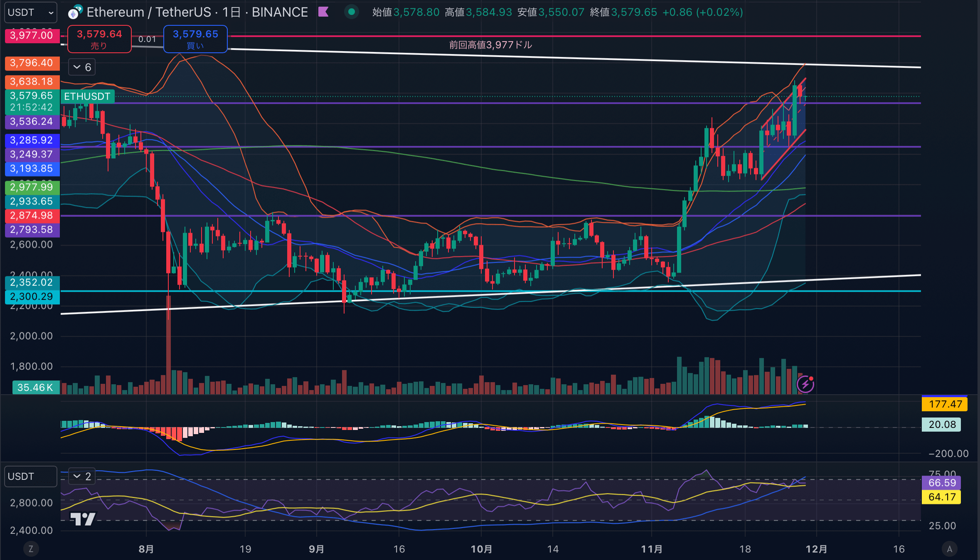Click the 8月 label on the time axis
980x560 pixels.
(x=146, y=549)
